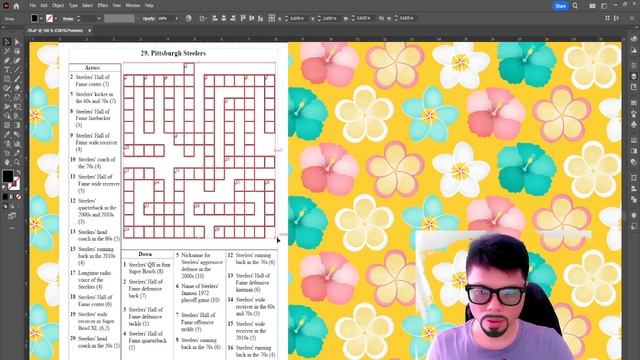640x360 pixels.
Task: Select the Slice tool
Action: [17, 153]
